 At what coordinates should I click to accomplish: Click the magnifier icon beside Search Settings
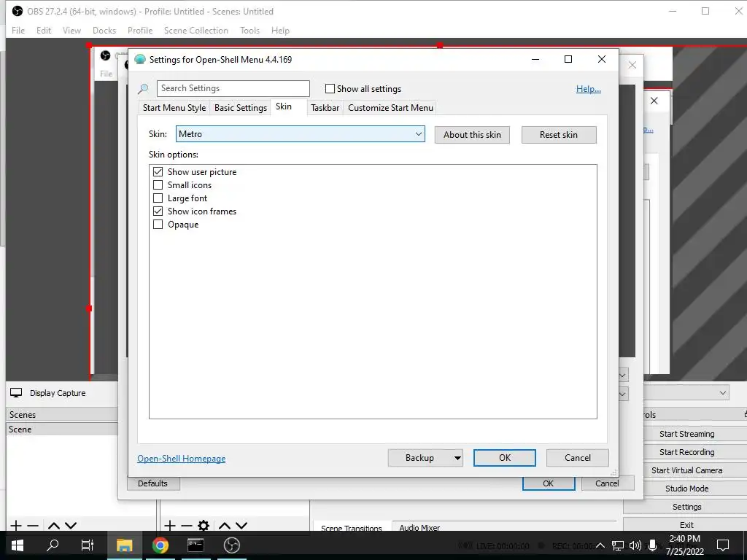(x=143, y=88)
